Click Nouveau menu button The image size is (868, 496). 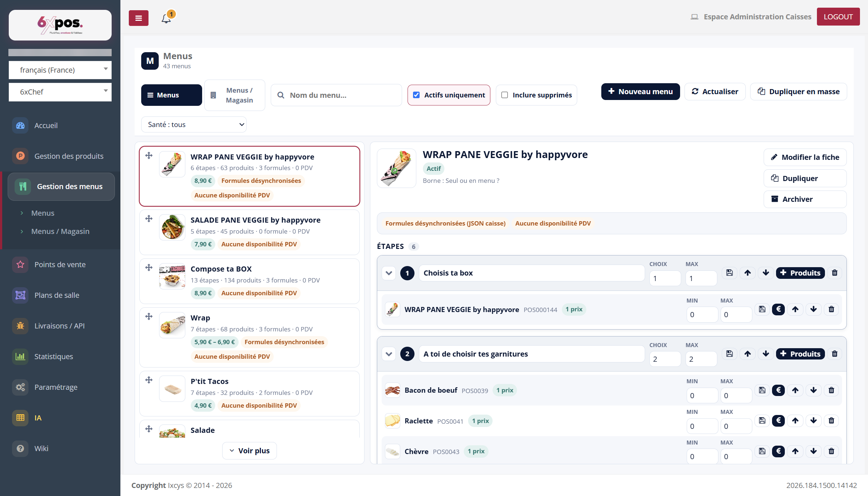point(640,91)
